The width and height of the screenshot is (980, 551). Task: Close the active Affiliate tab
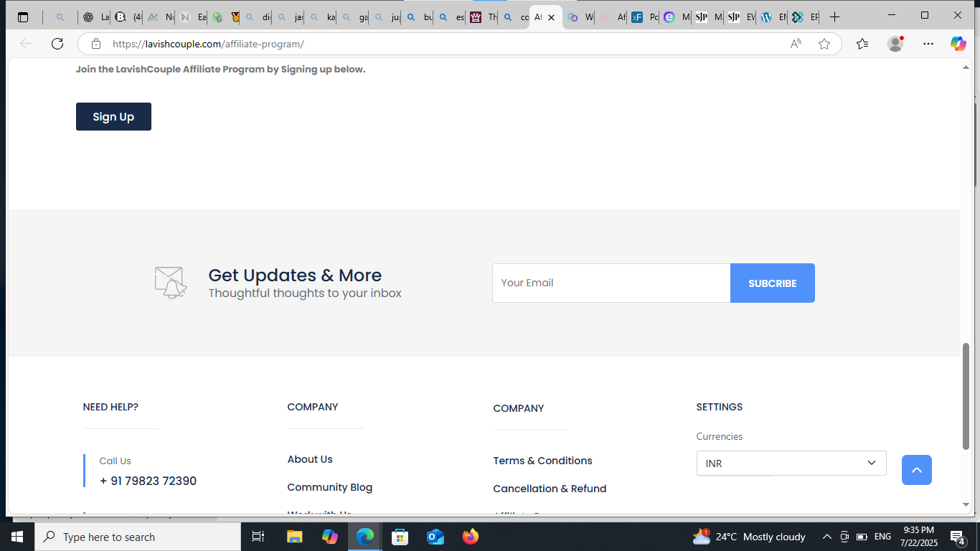pyautogui.click(x=551, y=17)
